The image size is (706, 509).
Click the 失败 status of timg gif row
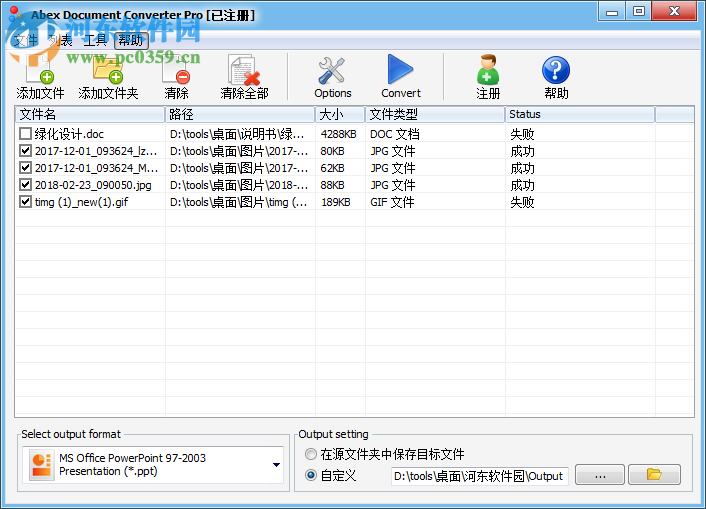[522, 202]
